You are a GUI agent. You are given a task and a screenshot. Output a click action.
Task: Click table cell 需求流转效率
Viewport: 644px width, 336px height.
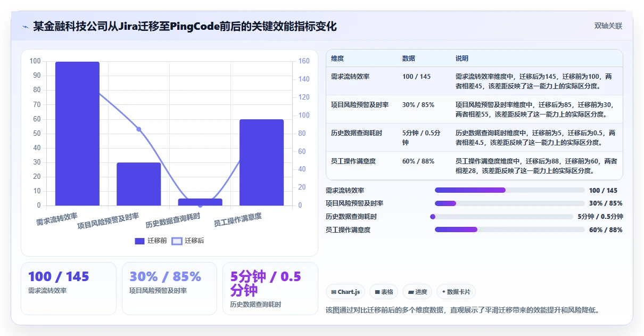click(350, 77)
